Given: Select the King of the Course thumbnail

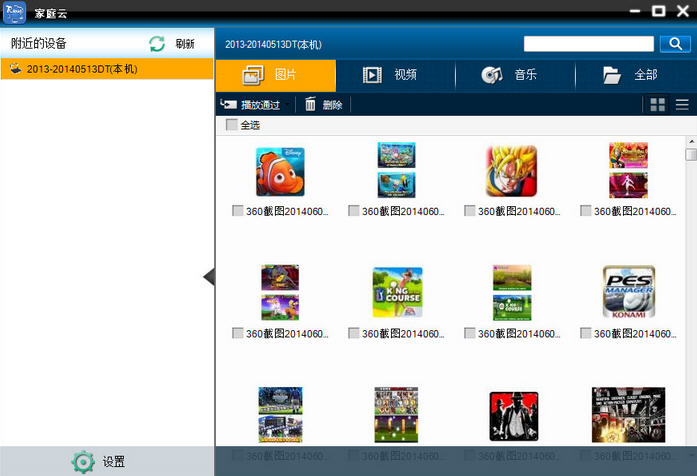Looking at the screenshot, I should tap(397, 292).
